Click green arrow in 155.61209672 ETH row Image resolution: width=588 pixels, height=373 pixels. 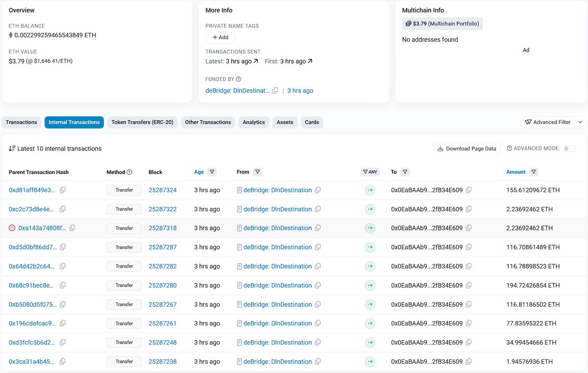pyautogui.click(x=370, y=190)
